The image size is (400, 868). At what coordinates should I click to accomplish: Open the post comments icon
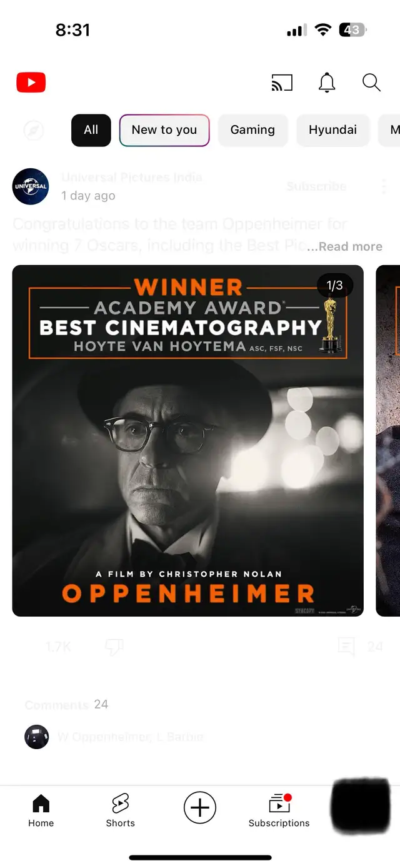pos(346,647)
